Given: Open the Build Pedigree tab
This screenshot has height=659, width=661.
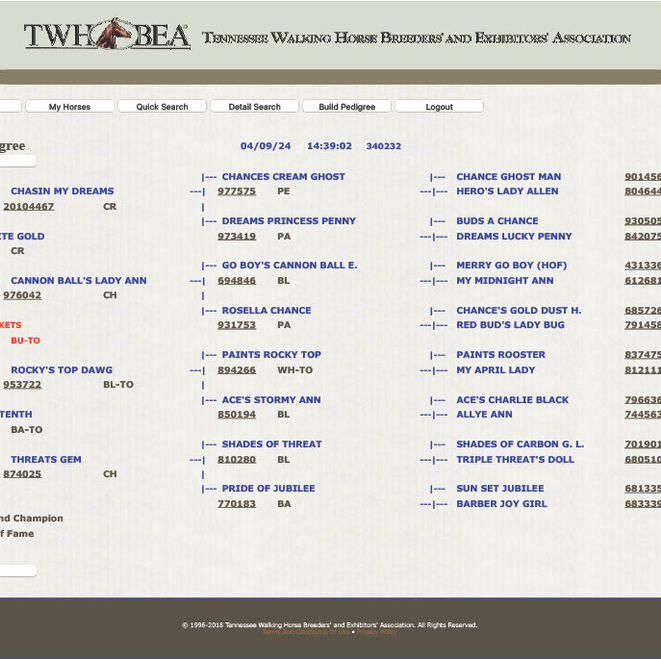Looking at the screenshot, I should coord(347,107).
